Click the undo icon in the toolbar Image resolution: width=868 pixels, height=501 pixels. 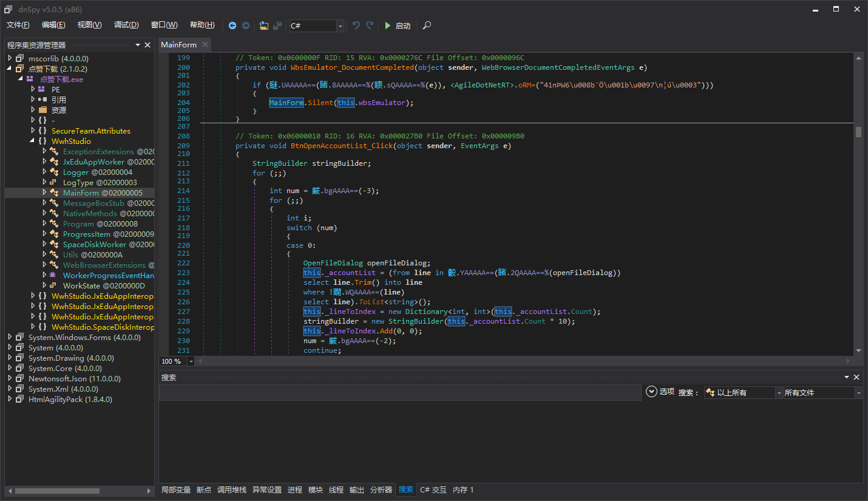tap(356, 26)
